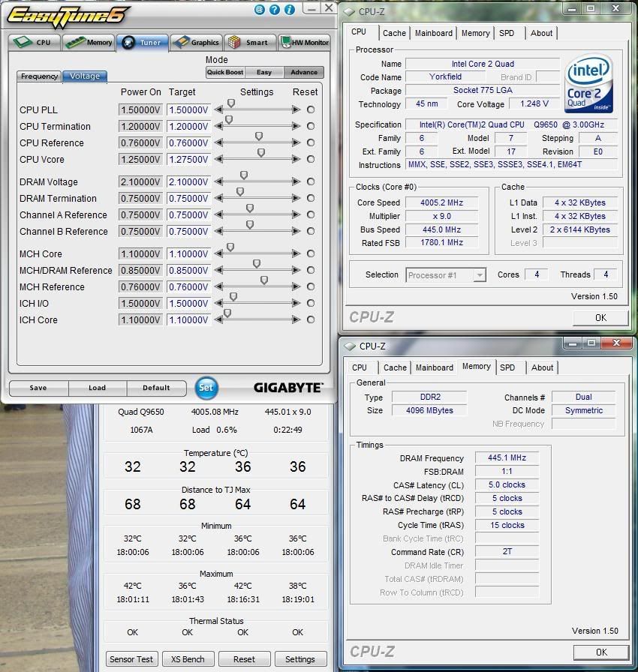Decrease Channel A Reference with left arrow

tap(218, 214)
